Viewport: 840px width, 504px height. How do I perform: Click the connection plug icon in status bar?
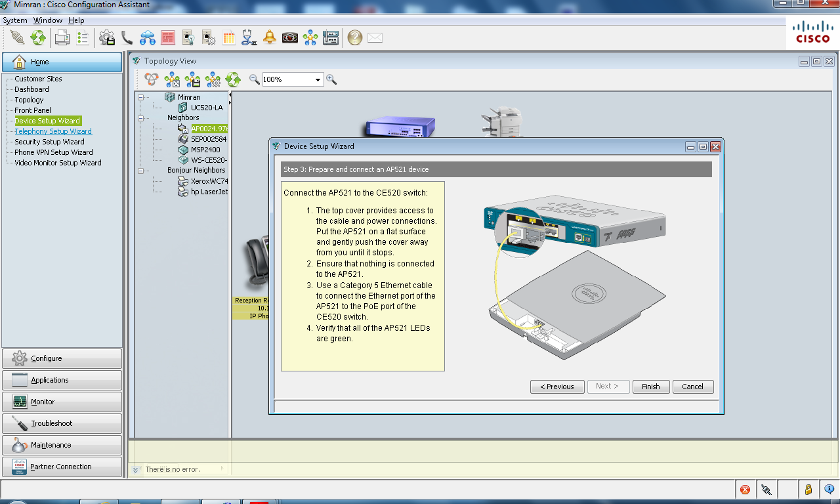(x=766, y=489)
